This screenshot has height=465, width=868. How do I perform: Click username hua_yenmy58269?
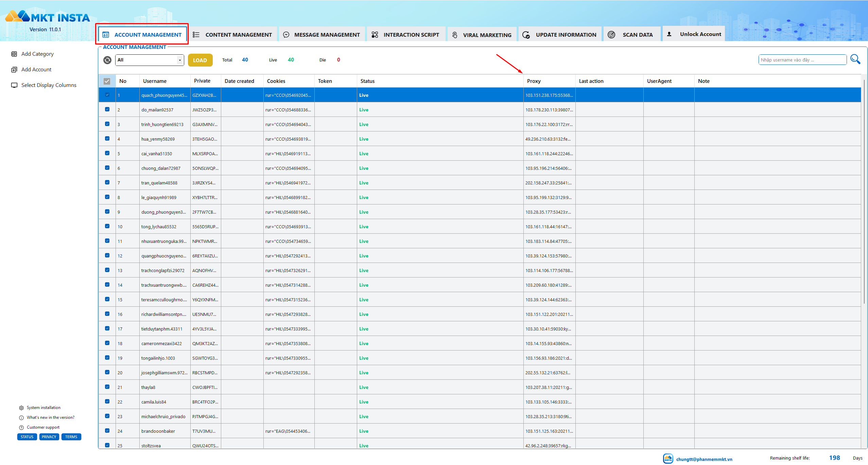click(x=158, y=139)
